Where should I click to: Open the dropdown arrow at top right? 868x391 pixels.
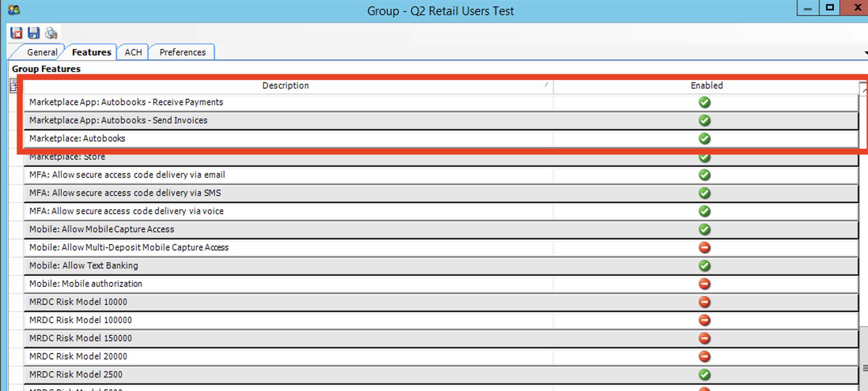click(x=864, y=52)
